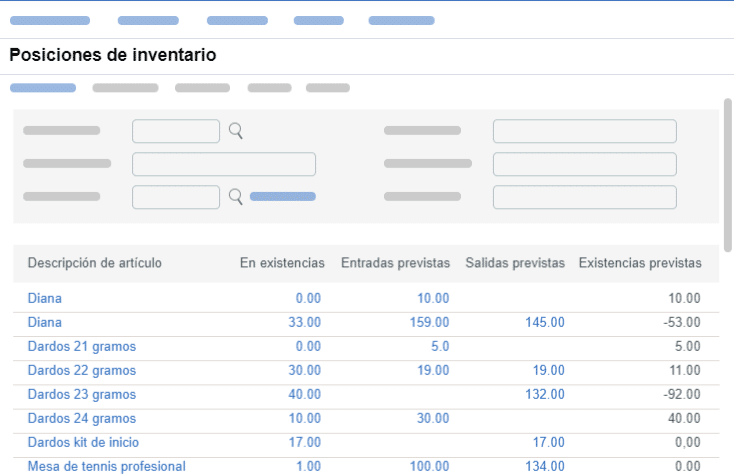The image size is (734, 476).
Task: Click the 19.00 entradas previstas value for Dardos 22
Action: tap(433, 370)
